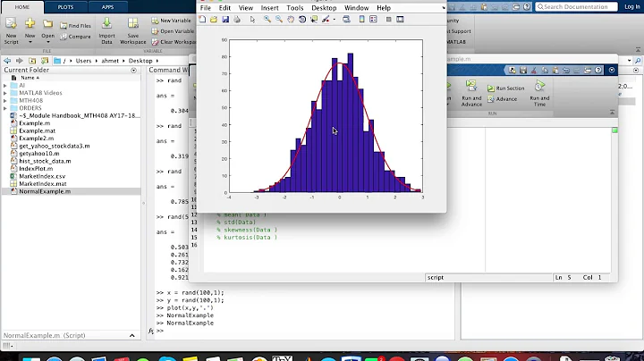Image resolution: width=644 pixels, height=361 pixels.
Task: Click the Clear Workspace button
Action: point(170,42)
